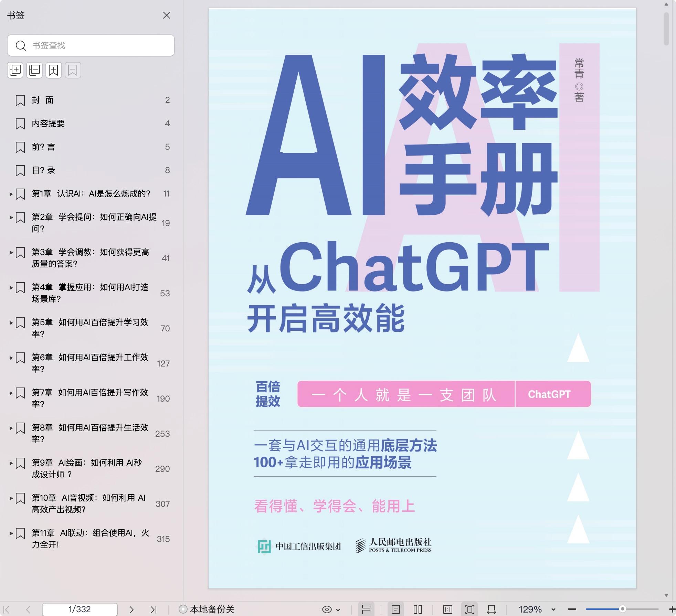Click the actual size 1:1 icon
The image size is (676, 616).
[448, 609]
